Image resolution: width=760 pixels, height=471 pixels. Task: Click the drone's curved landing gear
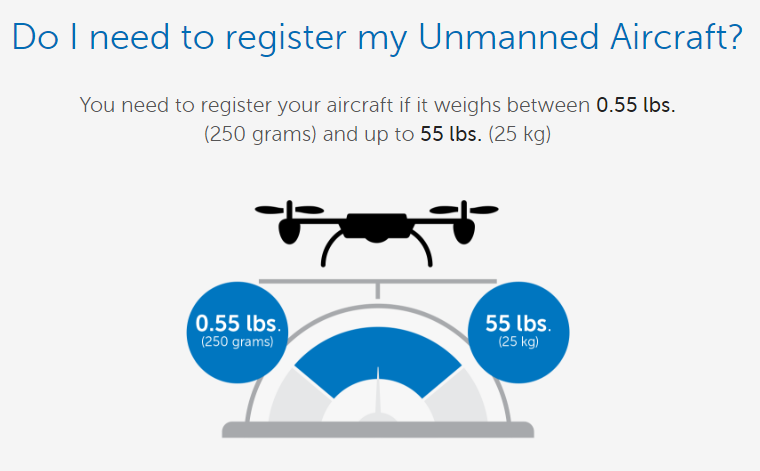pyautogui.click(x=377, y=248)
